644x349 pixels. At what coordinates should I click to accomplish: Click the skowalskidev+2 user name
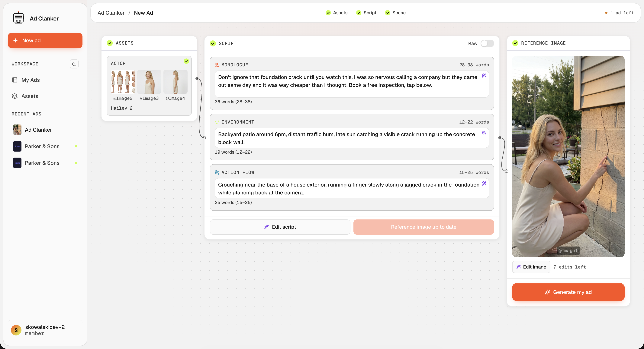45,327
